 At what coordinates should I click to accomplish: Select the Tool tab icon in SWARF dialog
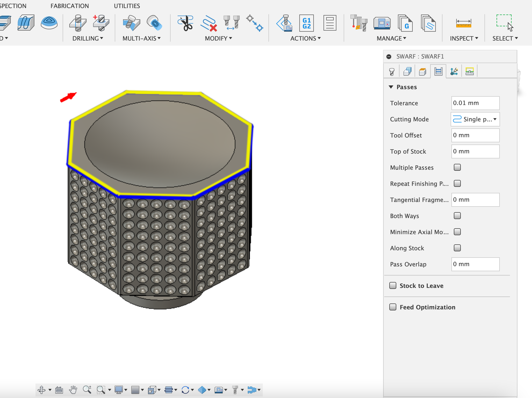click(x=391, y=71)
